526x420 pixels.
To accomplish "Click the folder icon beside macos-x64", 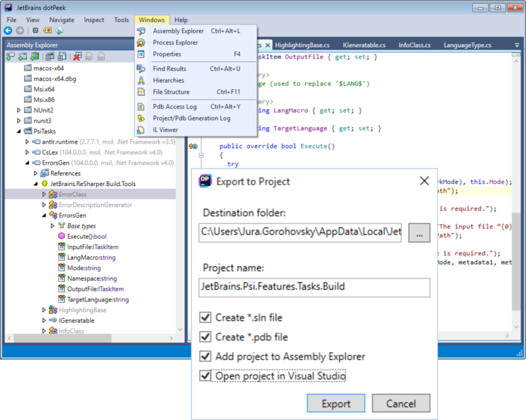I will coord(28,68).
